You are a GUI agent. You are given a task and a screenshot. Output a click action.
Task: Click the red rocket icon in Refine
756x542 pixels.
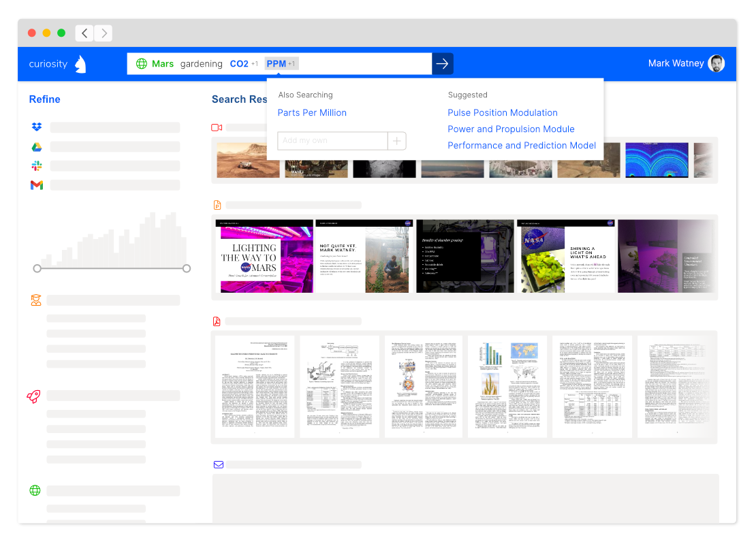click(34, 396)
